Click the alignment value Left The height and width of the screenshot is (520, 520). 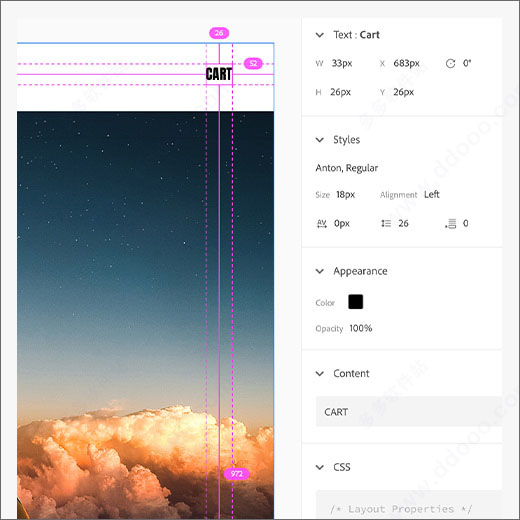(x=432, y=194)
